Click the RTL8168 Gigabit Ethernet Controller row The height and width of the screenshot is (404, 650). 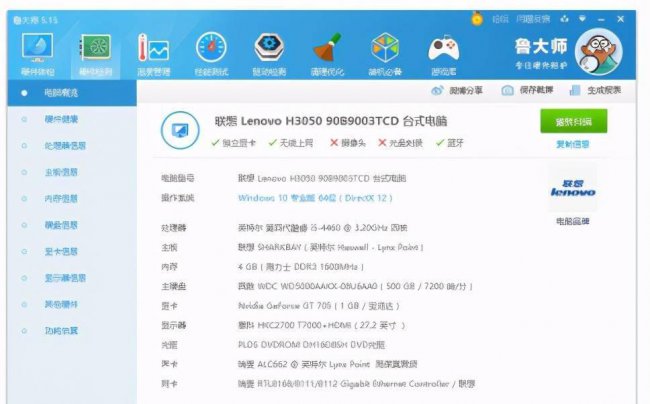[356, 384]
